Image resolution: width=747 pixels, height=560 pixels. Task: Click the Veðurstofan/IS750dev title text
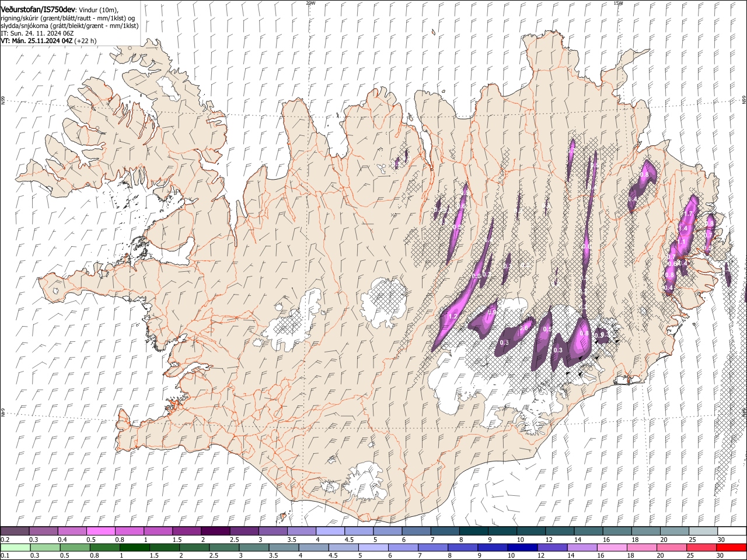[x=38, y=9]
